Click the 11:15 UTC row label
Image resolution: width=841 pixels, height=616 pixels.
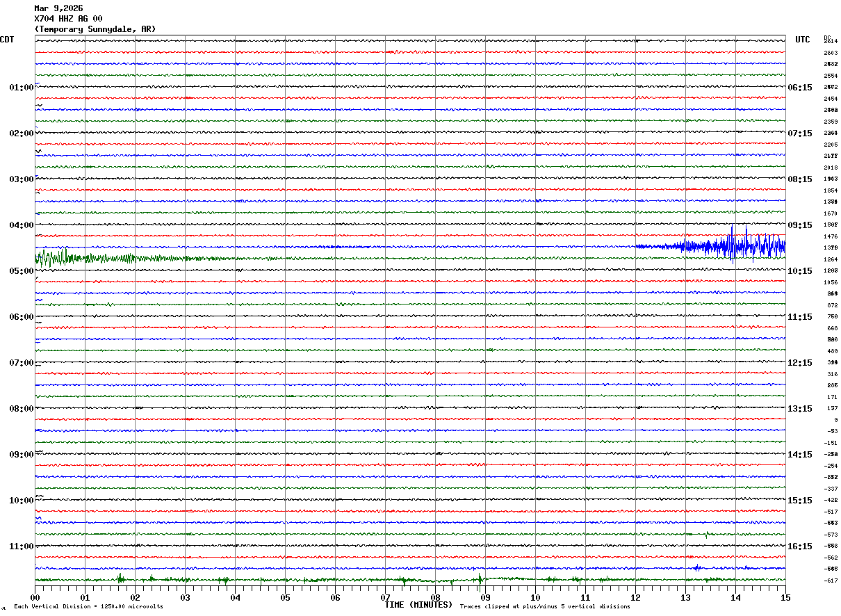800,317
